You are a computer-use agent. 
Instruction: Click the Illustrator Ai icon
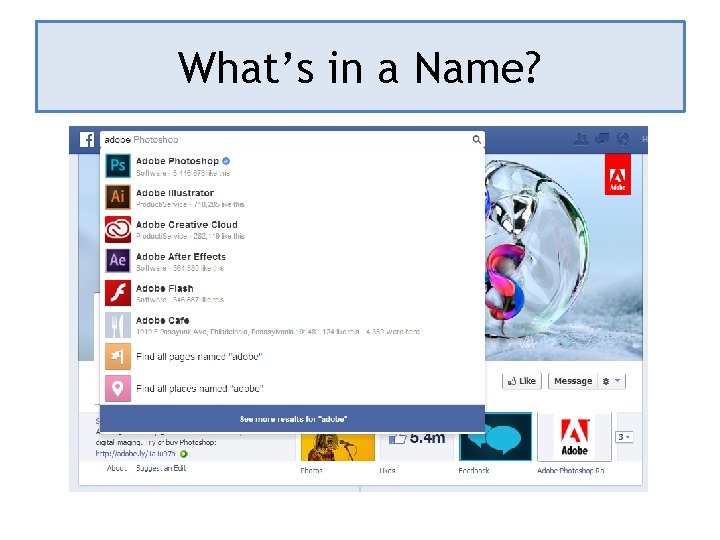[118, 197]
